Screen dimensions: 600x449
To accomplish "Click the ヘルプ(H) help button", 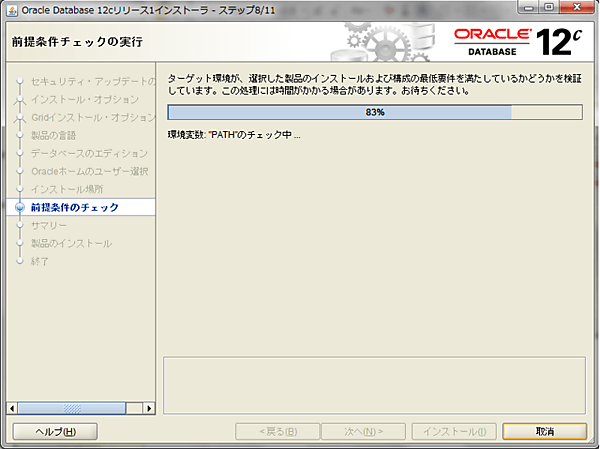I will 55,431.
